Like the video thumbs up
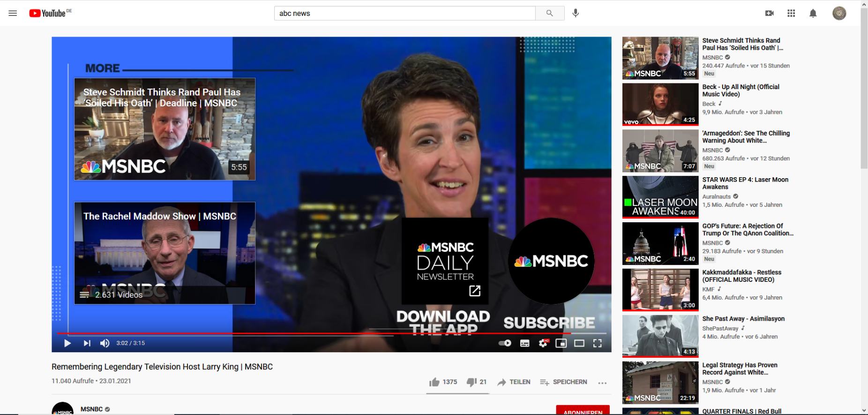The image size is (868, 415). [x=443, y=382]
